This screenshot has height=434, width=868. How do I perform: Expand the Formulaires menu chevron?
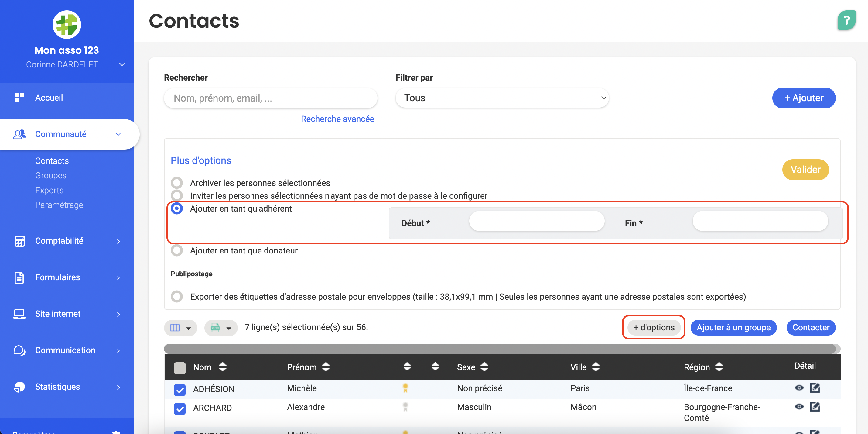[118, 277]
